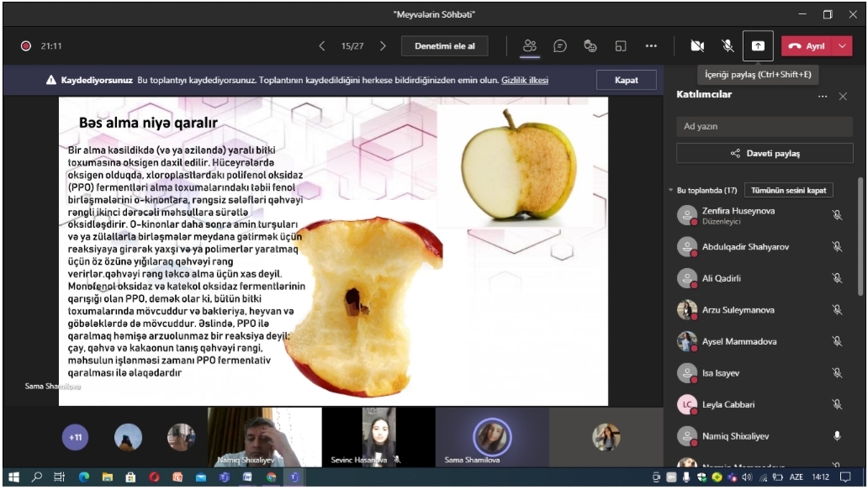Open more actions ellipsis in meeting toolbar
This screenshot has width=868, height=490.
[x=650, y=46]
